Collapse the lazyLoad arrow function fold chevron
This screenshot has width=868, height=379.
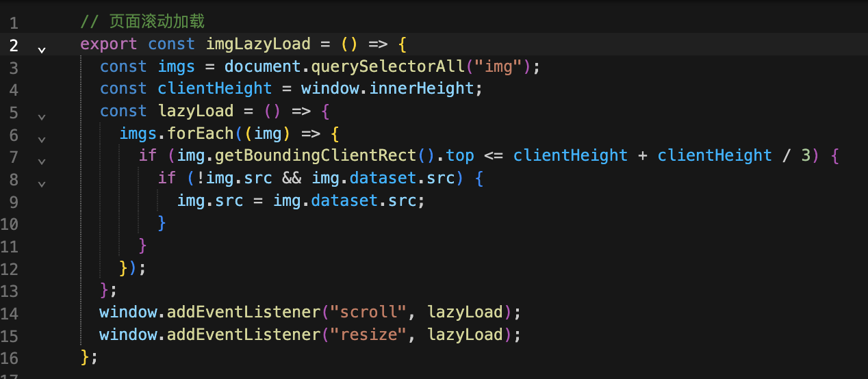pos(42,117)
